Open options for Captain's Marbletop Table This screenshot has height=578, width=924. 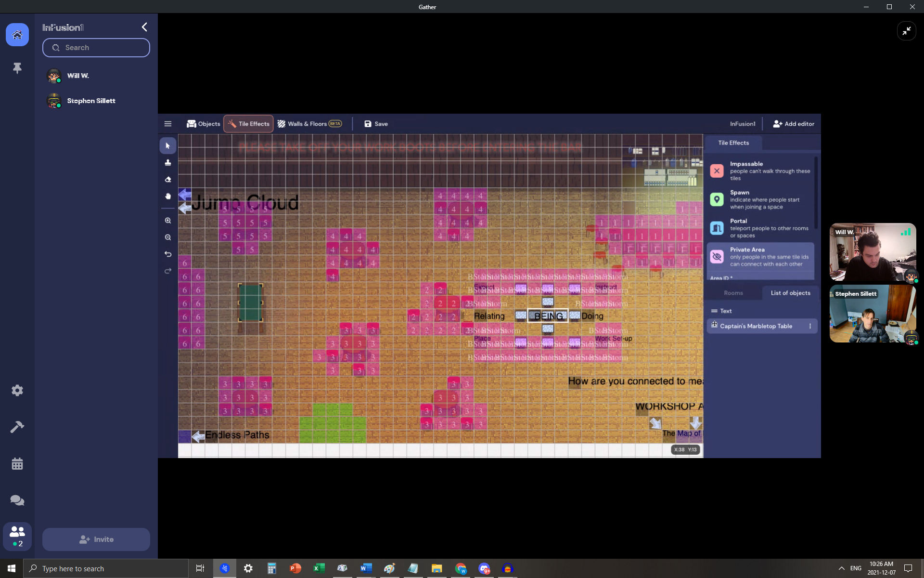tap(810, 326)
